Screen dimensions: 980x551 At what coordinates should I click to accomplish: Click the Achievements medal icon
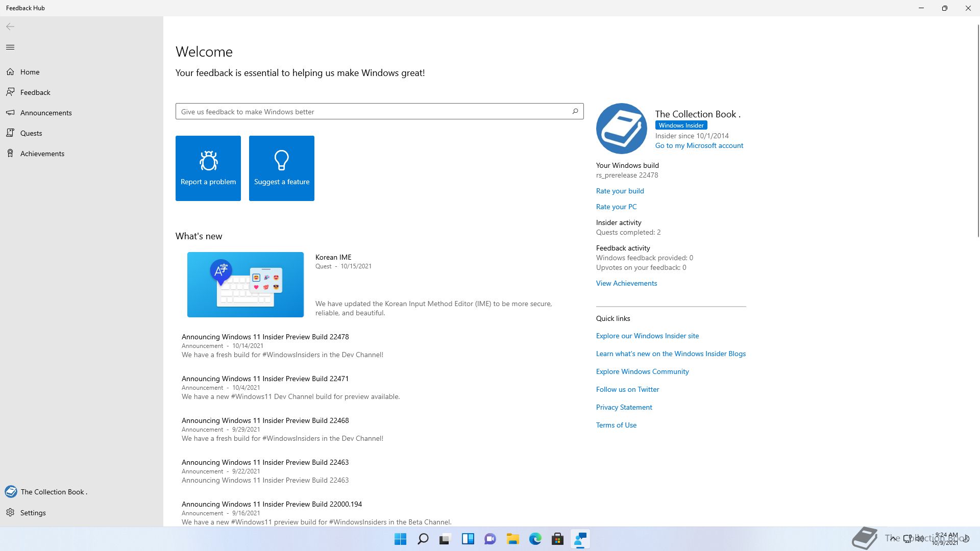10,153
